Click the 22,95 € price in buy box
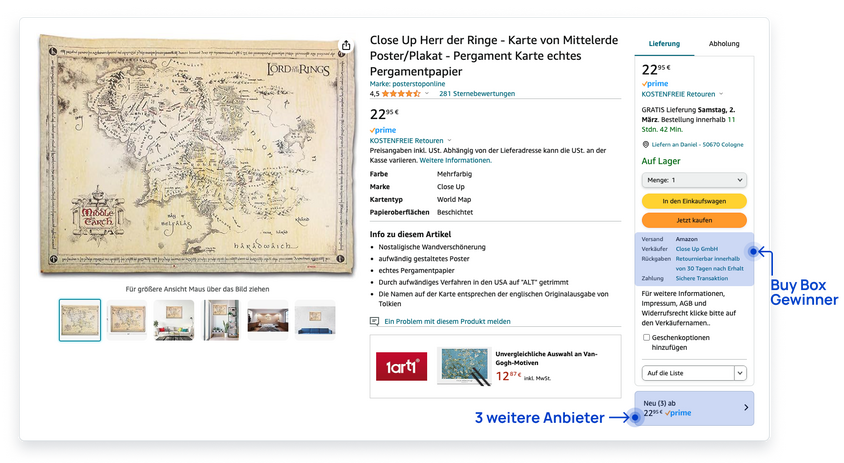 [x=656, y=69]
